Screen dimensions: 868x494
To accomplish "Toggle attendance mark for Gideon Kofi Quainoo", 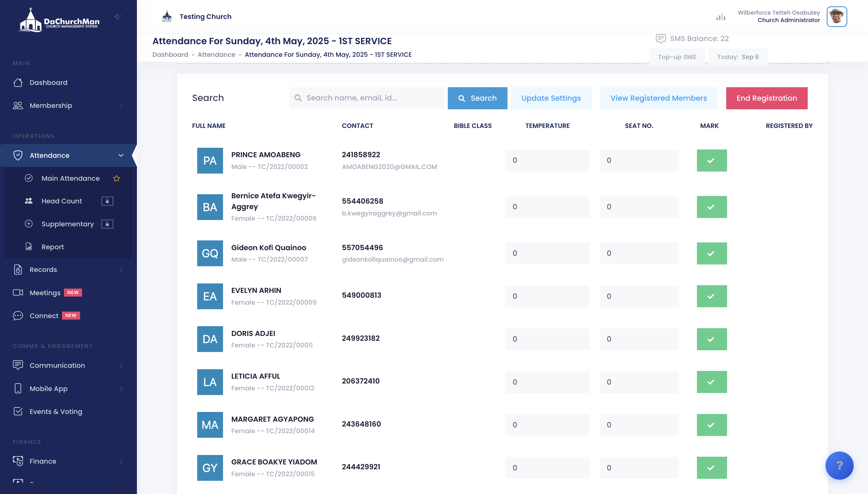I will pos(712,253).
